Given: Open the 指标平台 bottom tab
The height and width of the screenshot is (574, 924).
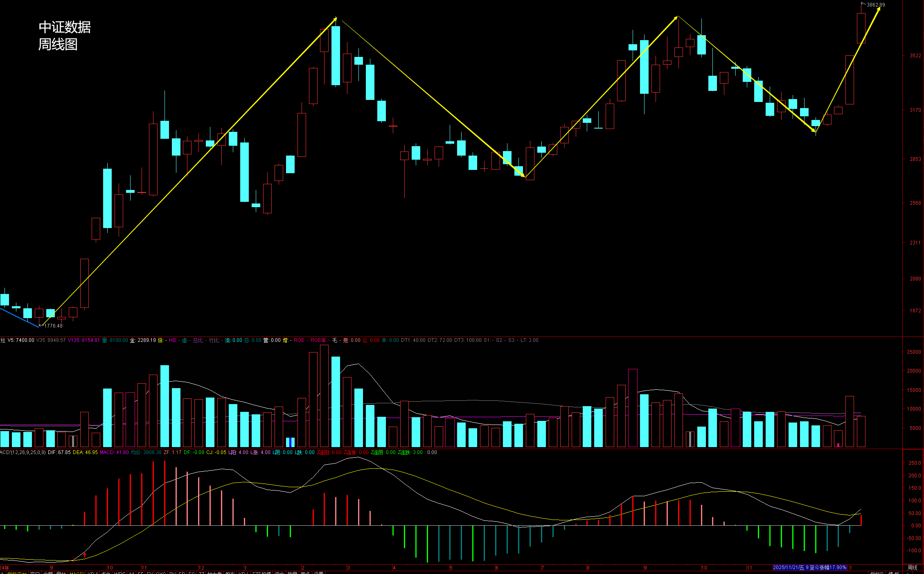Looking at the screenshot, I should (17, 573).
